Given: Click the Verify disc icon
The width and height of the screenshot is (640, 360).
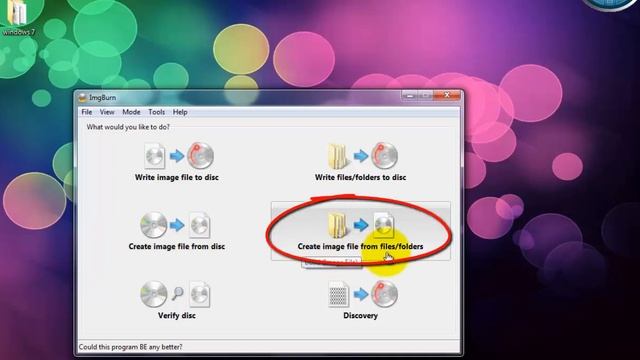Looking at the screenshot, I should [x=175, y=294].
